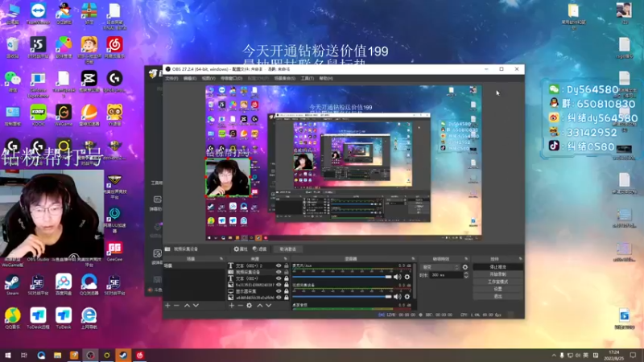Click the studio mode button in Controls
The image size is (644, 362).
[497, 282]
